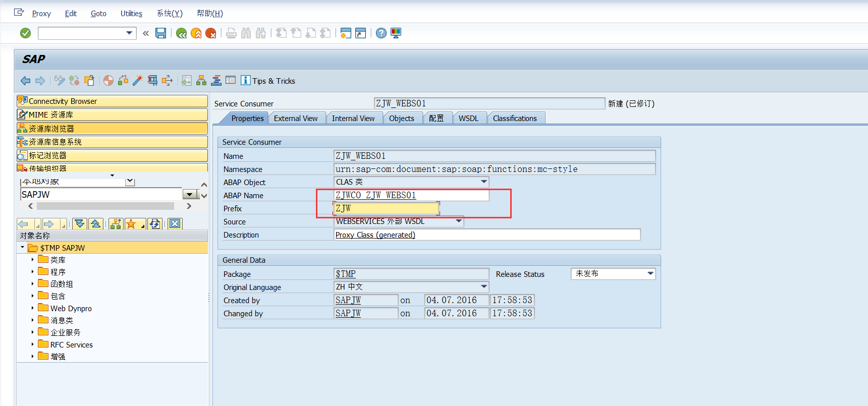Click the Prefix ZJW input field

[386, 208]
